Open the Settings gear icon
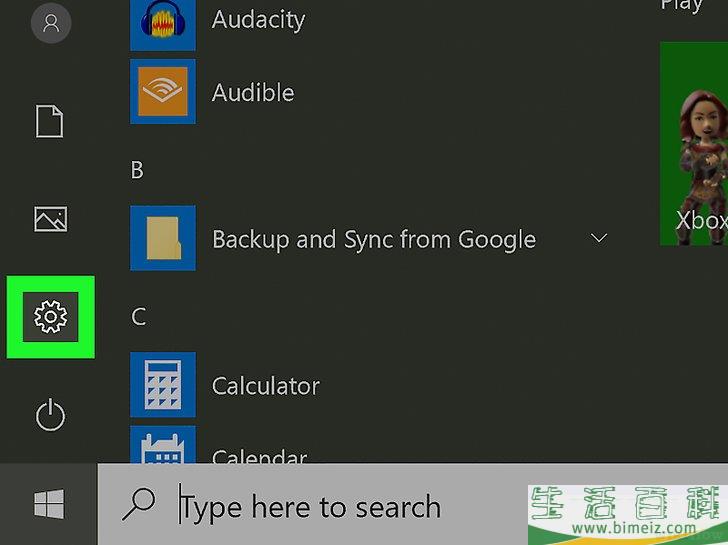728x545 pixels. pyautogui.click(x=51, y=317)
